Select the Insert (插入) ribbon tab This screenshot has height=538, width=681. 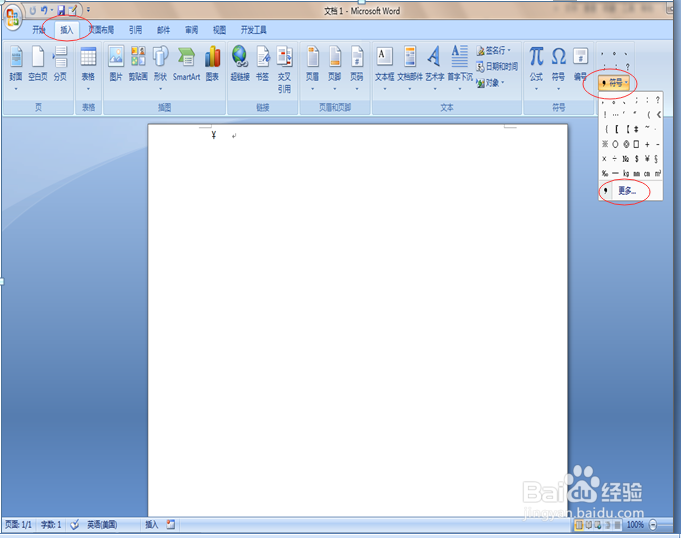click(x=67, y=30)
